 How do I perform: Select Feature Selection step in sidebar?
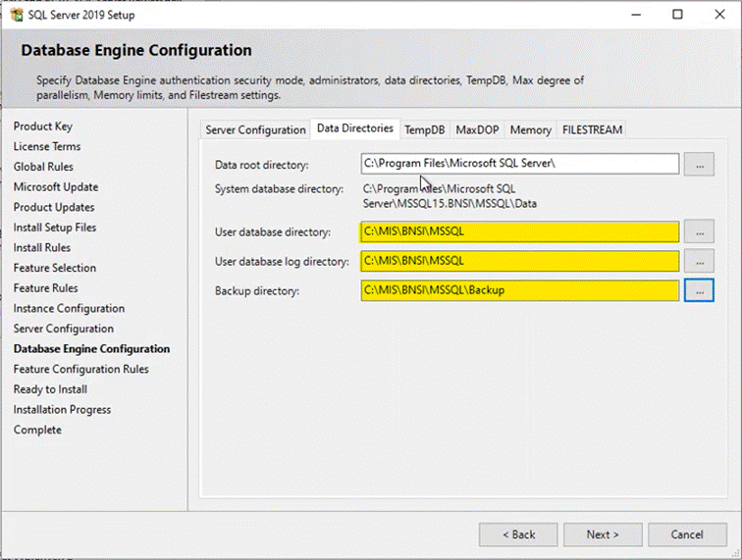click(x=55, y=268)
